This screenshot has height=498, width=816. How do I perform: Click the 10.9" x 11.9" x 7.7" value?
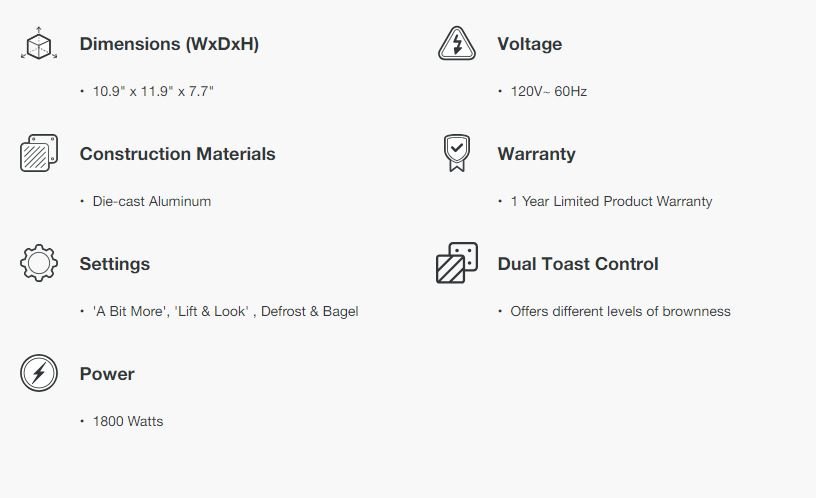(x=153, y=91)
